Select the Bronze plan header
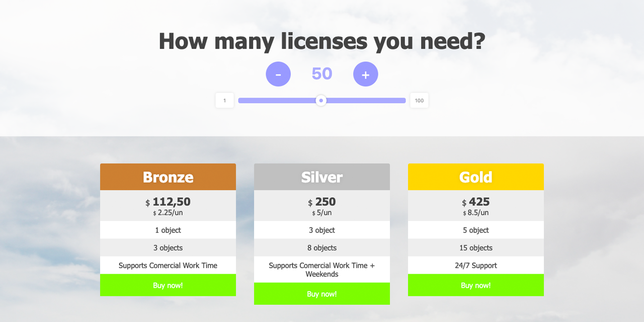 click(x=168, y=177)
